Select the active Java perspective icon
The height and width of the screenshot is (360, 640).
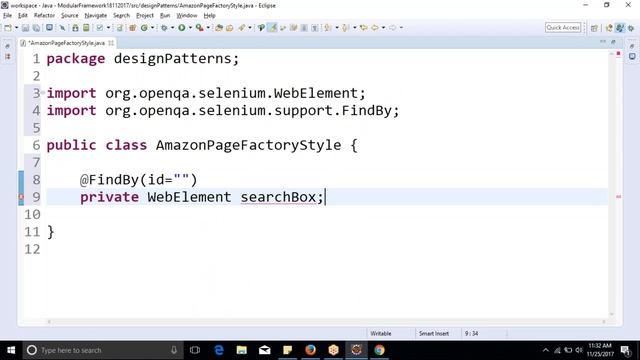[x=620, y=28]
